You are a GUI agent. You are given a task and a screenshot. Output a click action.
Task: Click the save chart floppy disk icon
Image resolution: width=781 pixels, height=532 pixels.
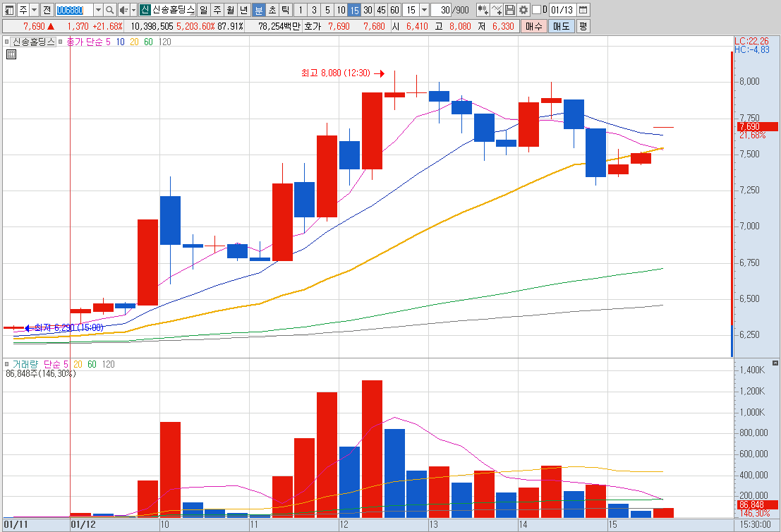click(510, 10)
